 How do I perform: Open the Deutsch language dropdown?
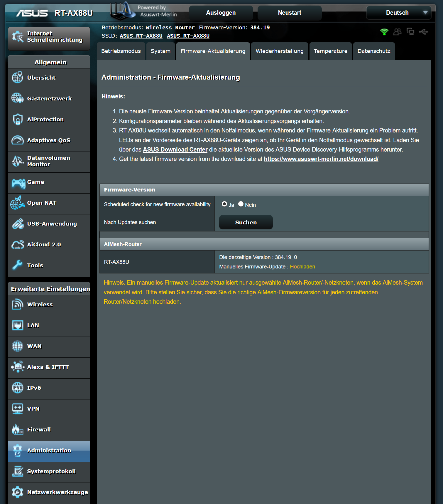399,13
